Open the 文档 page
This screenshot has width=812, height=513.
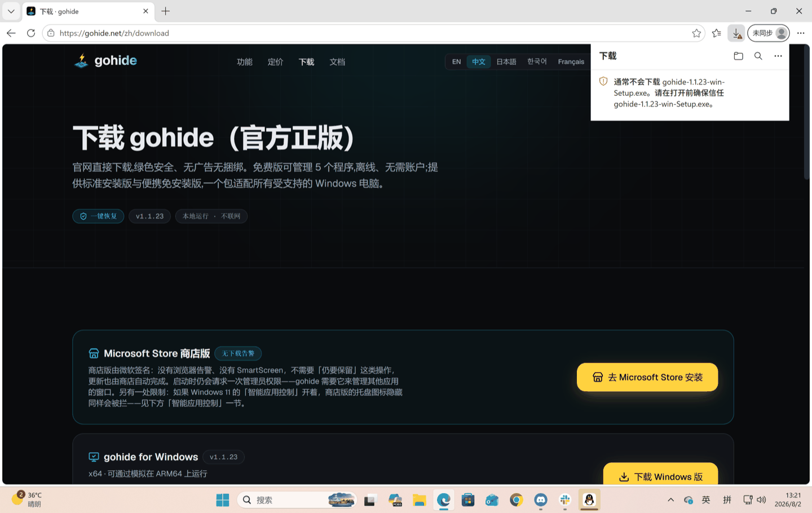337,62
